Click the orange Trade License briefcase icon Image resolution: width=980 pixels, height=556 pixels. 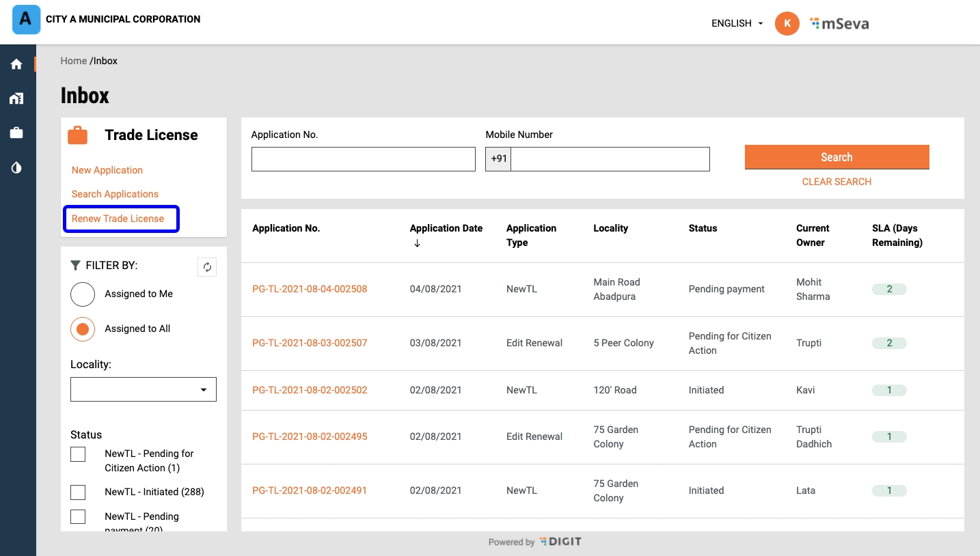point(78,135)
